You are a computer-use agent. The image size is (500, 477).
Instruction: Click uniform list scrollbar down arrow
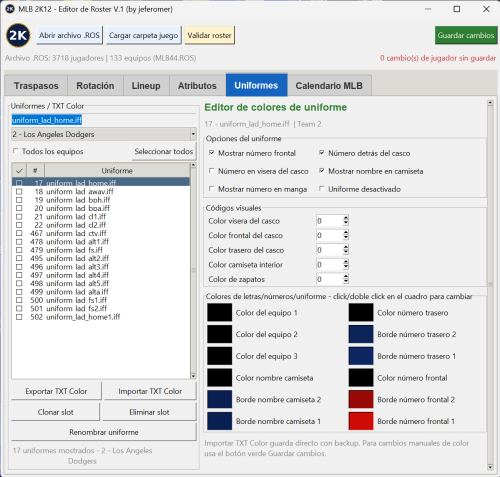[193, 376]
